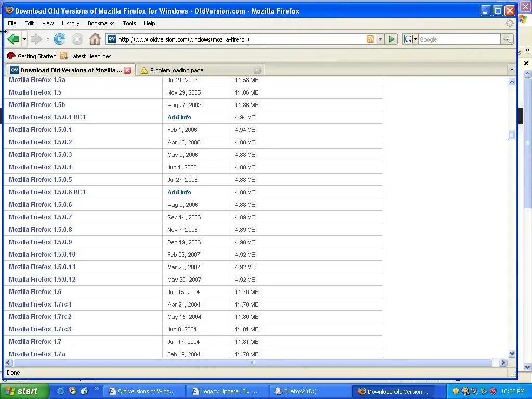Click the Google search box
The image size is (532, 399).
pos(459,39)
